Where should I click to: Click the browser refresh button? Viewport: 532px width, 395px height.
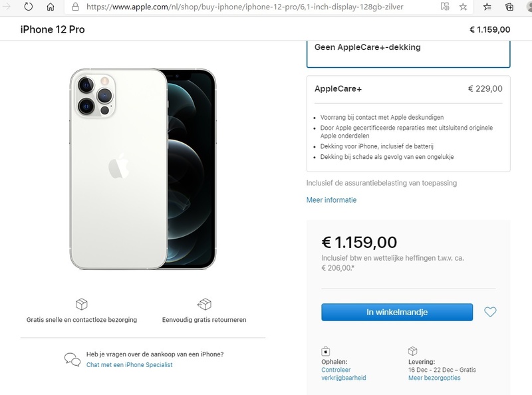[29, 7]
